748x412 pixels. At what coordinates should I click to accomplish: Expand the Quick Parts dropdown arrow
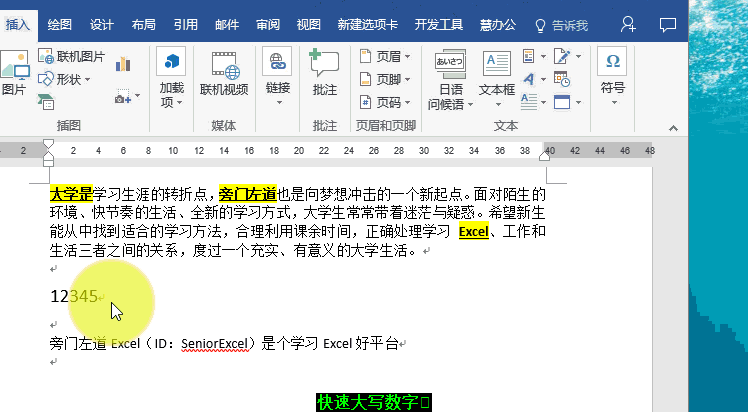pyautogui.click(x=543, y=56)
